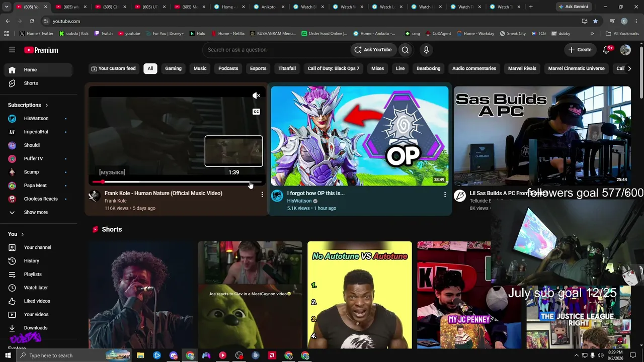Click the Windows taskbar search box

click(74, 355)
